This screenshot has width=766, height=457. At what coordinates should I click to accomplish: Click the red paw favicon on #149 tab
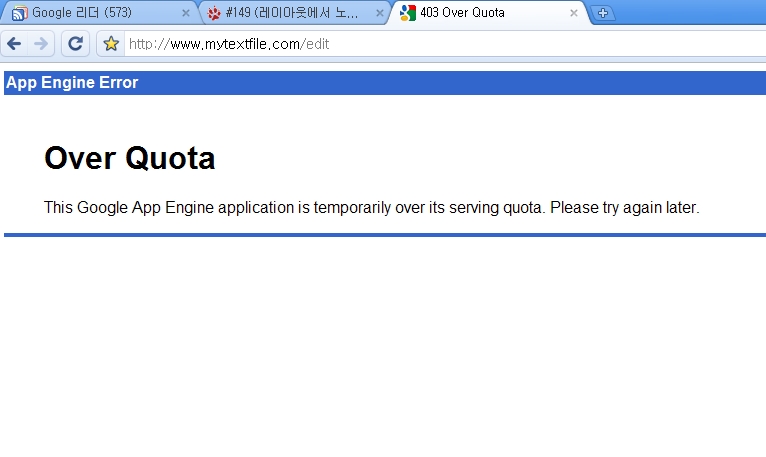click(214, 13)
